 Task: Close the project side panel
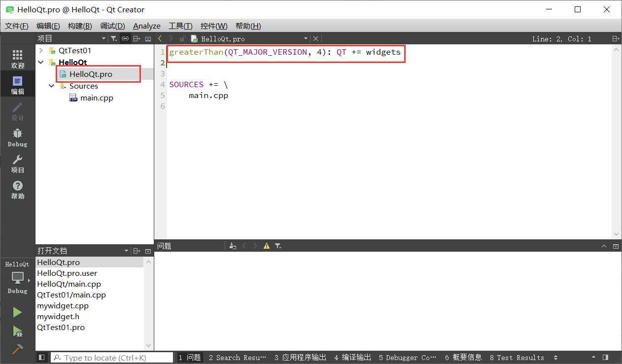148,38
